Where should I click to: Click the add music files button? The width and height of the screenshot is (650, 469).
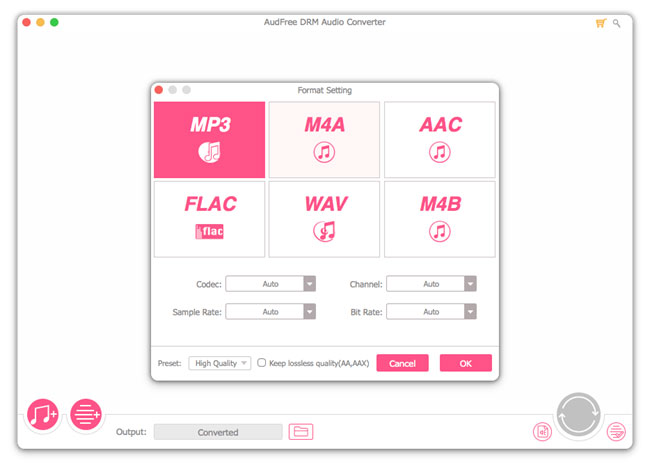click(42, 414)
